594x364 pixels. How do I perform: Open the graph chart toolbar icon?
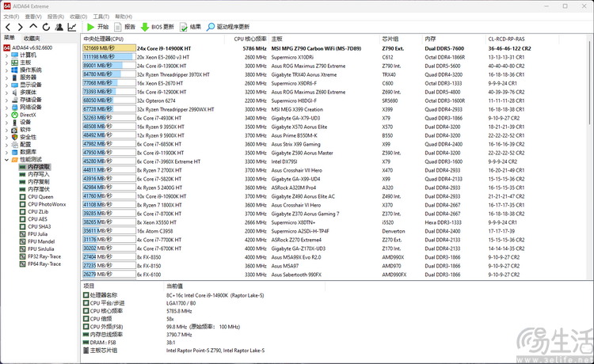(x=70, y=27)
